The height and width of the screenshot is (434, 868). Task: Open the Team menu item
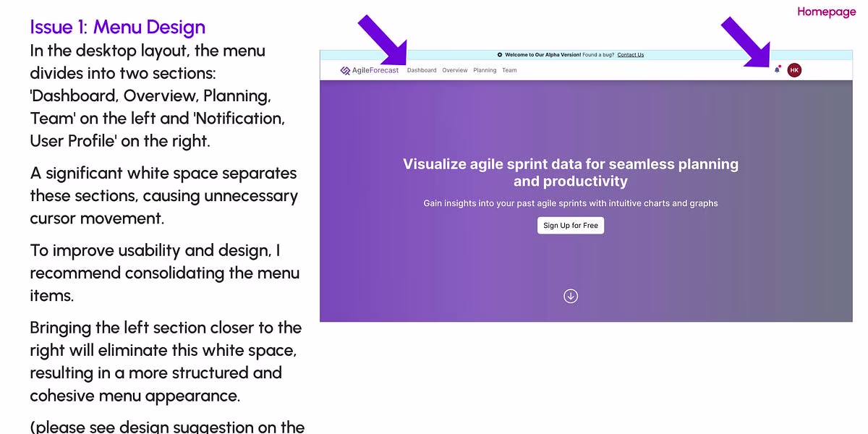pos(509,70)
